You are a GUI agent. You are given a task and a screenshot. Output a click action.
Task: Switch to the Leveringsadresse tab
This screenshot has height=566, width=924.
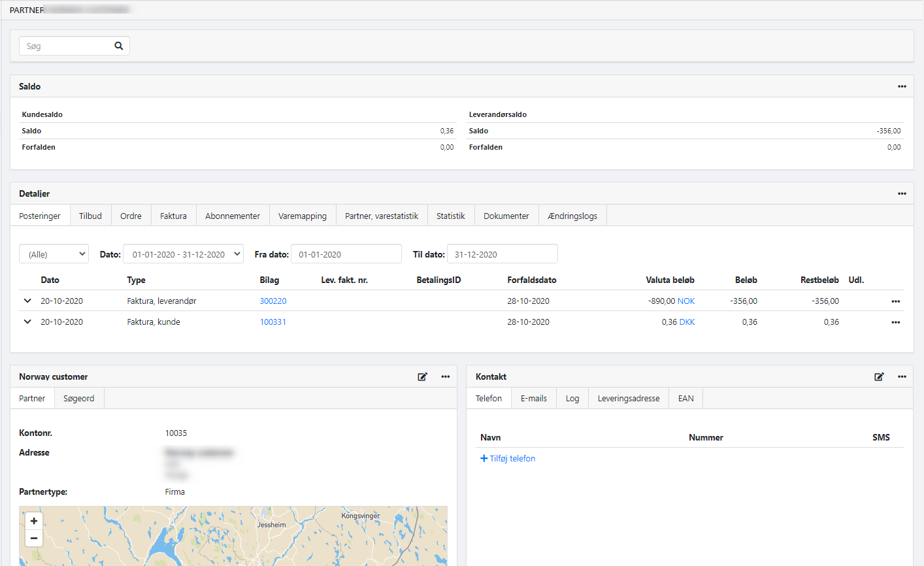[x=628, y=398]
